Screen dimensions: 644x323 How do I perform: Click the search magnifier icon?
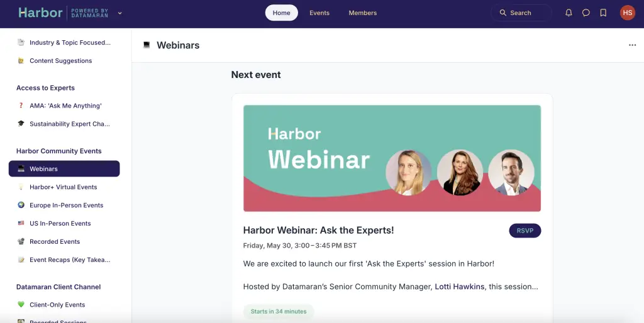tap(502, 13)
